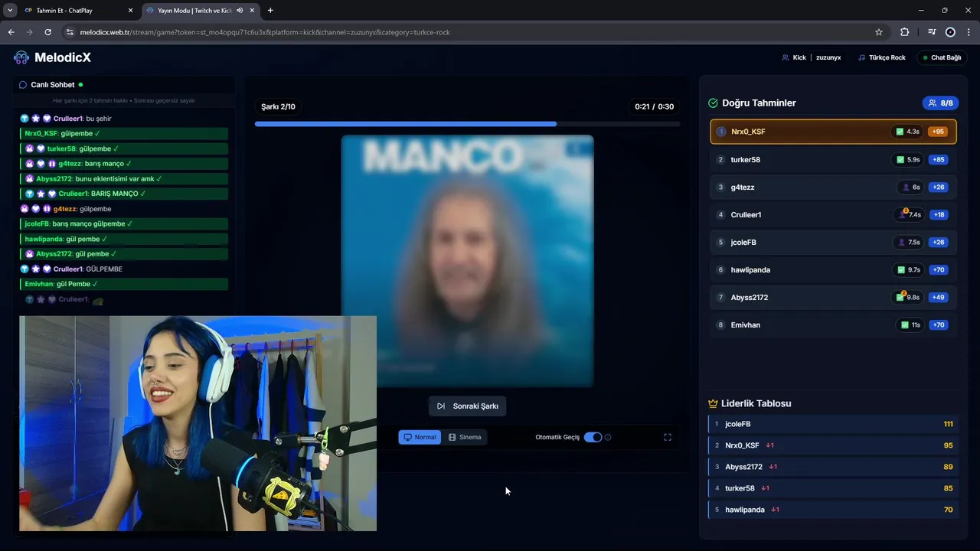
Task: Open a new browser tab with plus icon
Action: (270, 10)
